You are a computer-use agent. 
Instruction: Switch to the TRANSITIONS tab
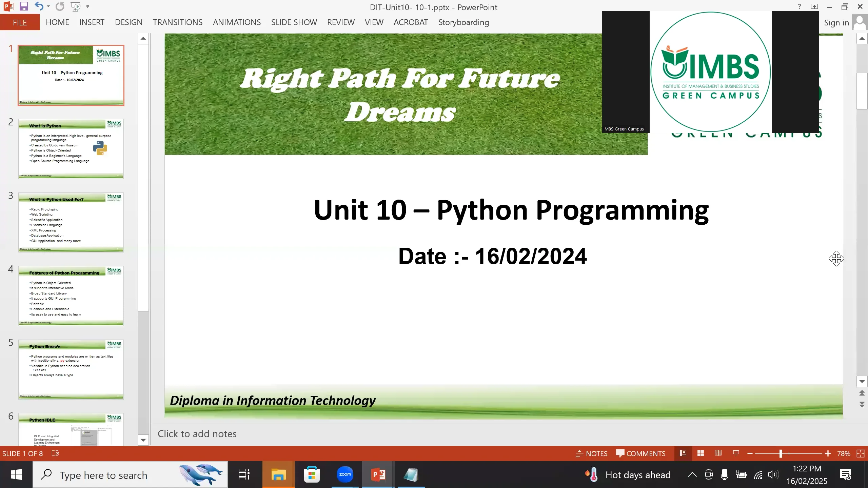pos(178,22)
